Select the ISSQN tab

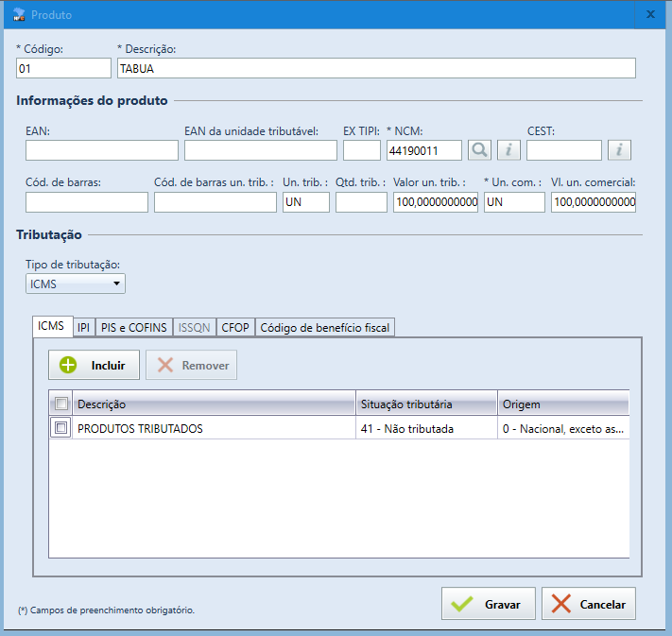click(194, 327)
